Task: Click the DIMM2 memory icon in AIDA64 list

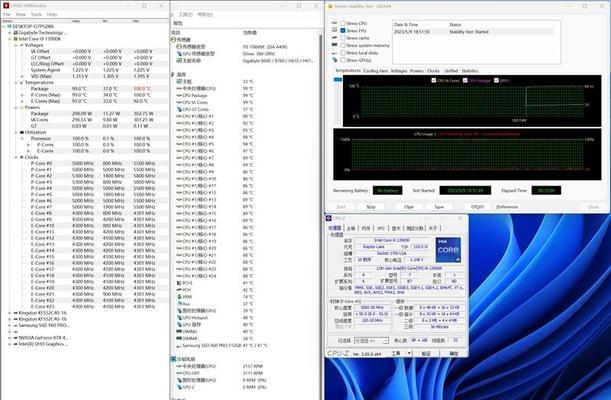Action: click(x=179, y=331)
